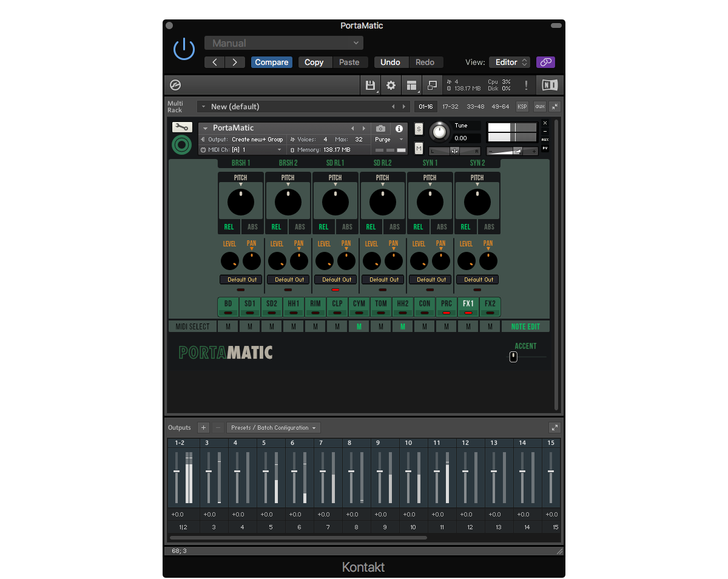The height and width of the screenshot is (579, 728).
Task: Switch to the 49-64 rack page
Action: [500, 106]
